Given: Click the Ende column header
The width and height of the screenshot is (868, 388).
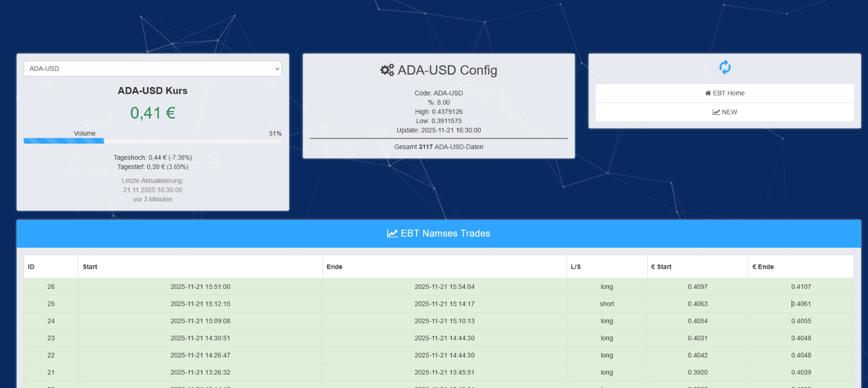Looking at the screenshot, I should (x=334, y=267).
